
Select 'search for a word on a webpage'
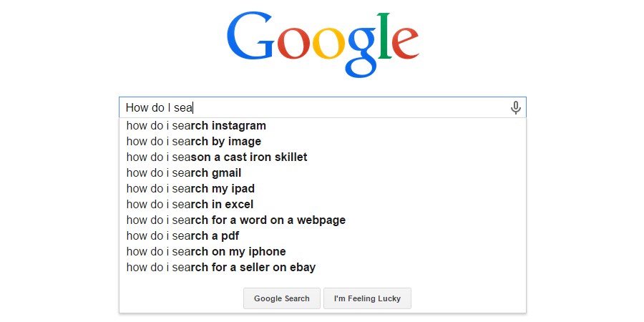pos(323,220)
